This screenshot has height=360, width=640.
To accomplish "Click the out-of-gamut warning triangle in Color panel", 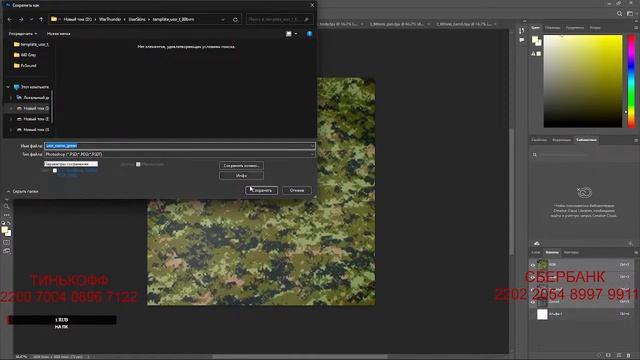I will pyautogui.click(x=533, y=53).
